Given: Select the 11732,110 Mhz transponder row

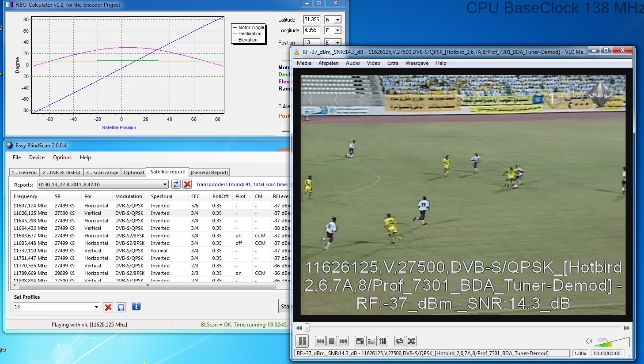Looking at the screenshot, I should 150,251.
